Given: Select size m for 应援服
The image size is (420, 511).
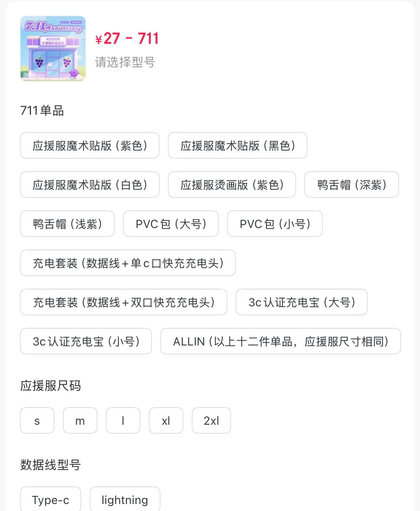Looking at the screenshot, I should pyautogui.click(x=80, y=421).
